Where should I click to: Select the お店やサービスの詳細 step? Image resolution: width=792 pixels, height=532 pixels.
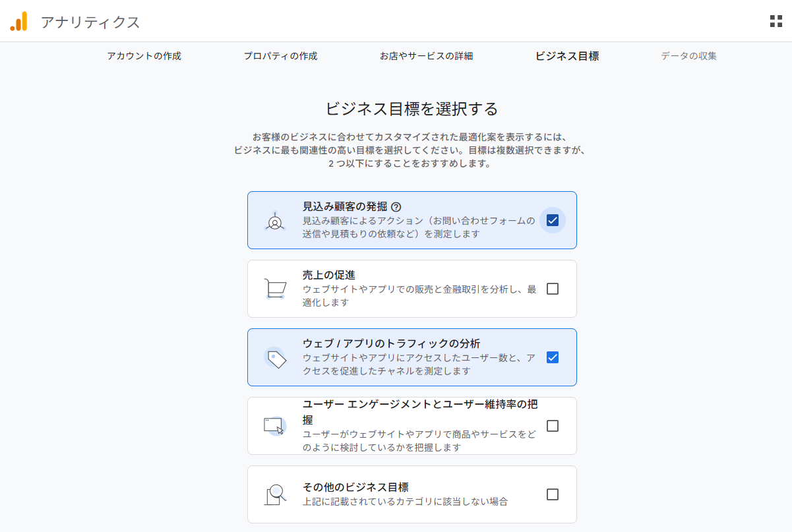[x=428, y=56]
